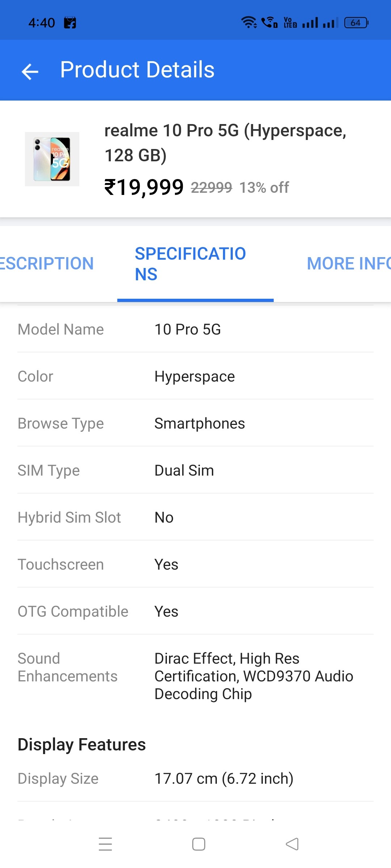
Task: Tap the battery indicator showing 64
Action: coord(355,22)
